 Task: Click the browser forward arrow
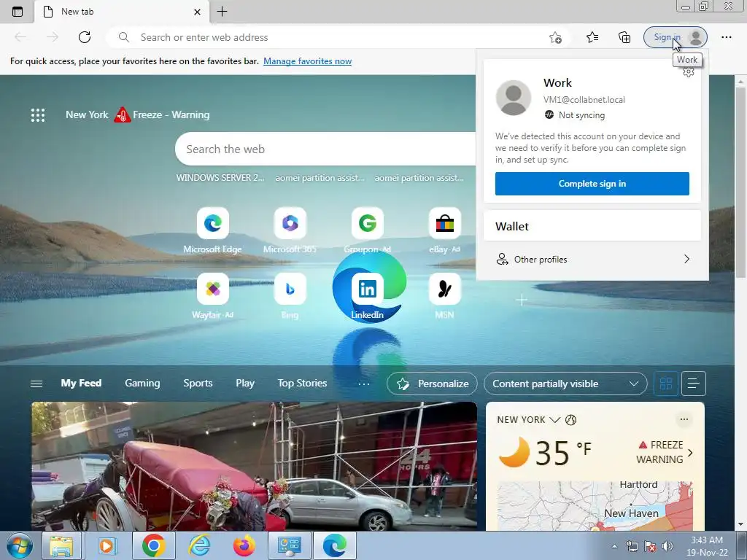pyautogui.click(x=53, y=37)
